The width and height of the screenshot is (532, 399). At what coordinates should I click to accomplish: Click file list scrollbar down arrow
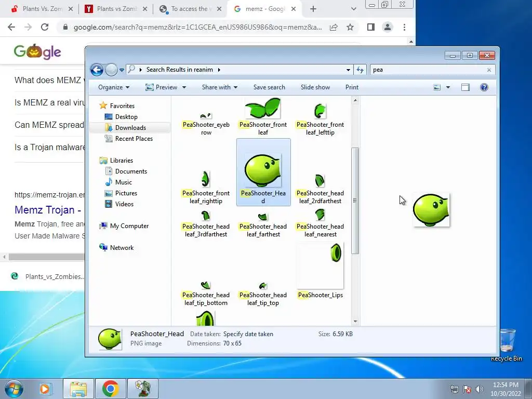(x=355, y=321)
